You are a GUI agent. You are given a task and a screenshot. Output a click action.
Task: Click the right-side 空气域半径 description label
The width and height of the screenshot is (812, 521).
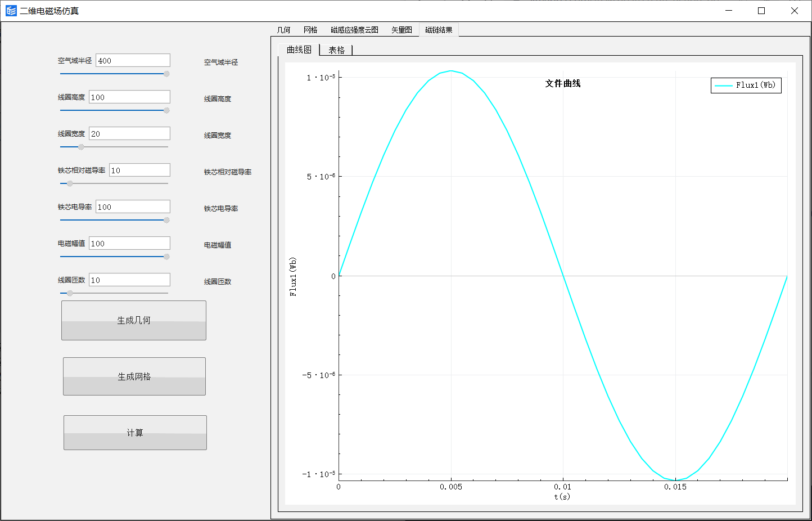click(221, 62)
